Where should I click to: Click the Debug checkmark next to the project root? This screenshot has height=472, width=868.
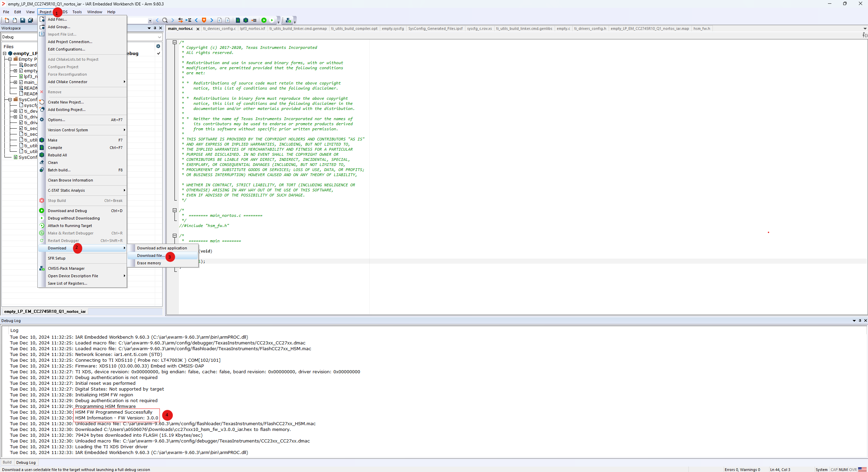click(159, 54)
